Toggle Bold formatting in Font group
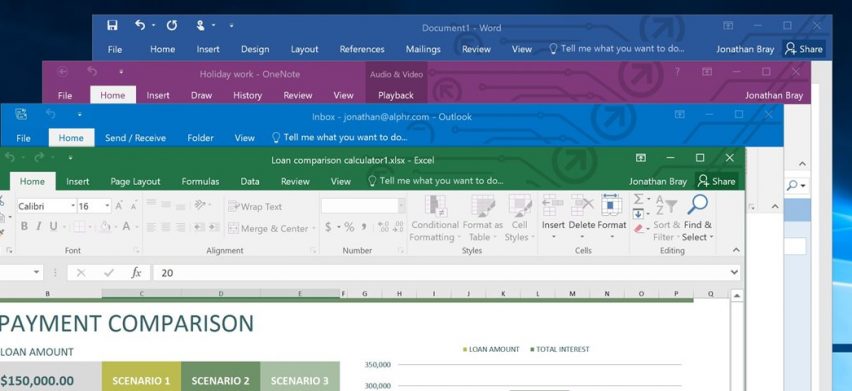This screenshot has width=852, height=391. point(24,226)
